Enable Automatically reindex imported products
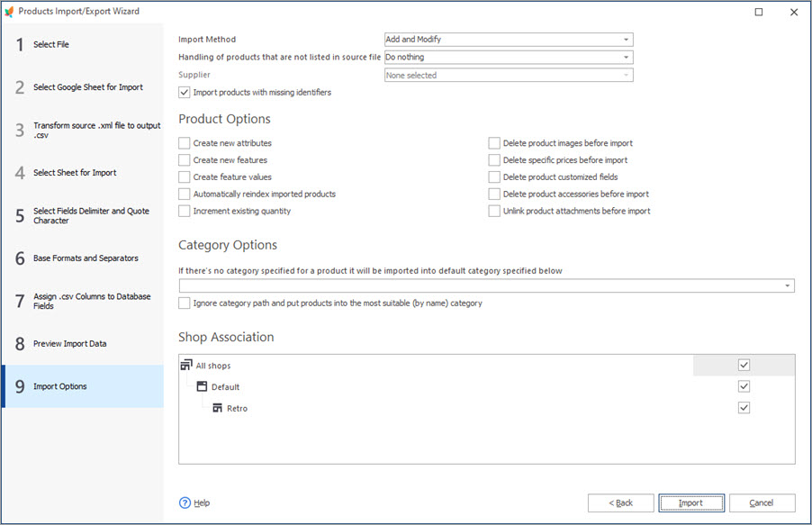Viewport: 812px width, 525px height. click(184, 194)
